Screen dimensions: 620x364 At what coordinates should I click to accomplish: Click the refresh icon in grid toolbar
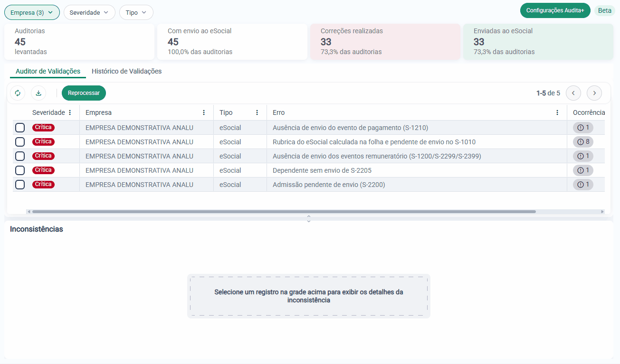tap(18, 93)
